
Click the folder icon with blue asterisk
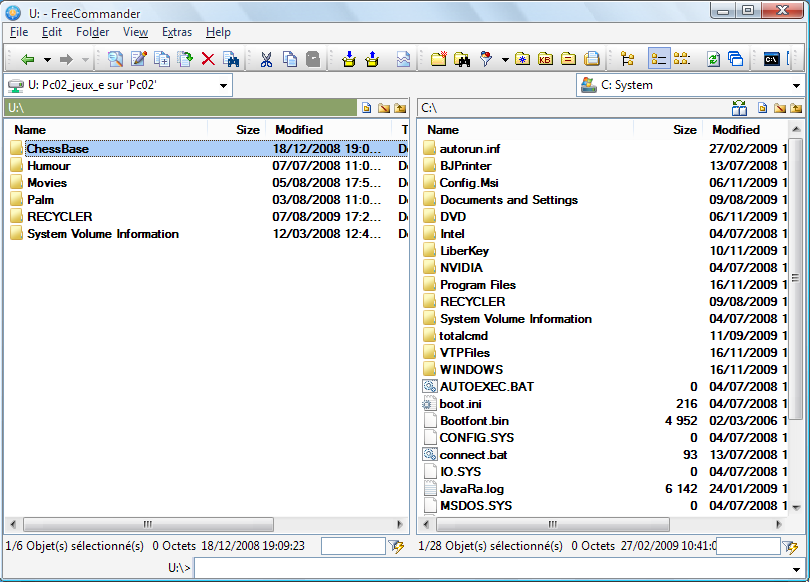tap(522, 59)
